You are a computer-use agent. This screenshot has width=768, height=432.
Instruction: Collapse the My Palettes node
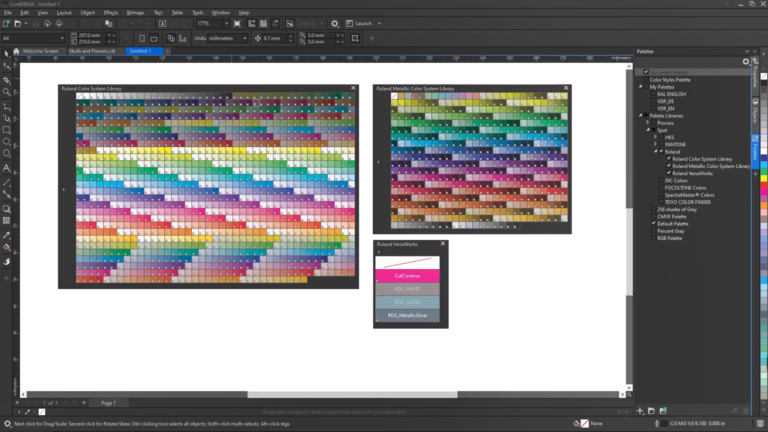click(x=641, y=87)
